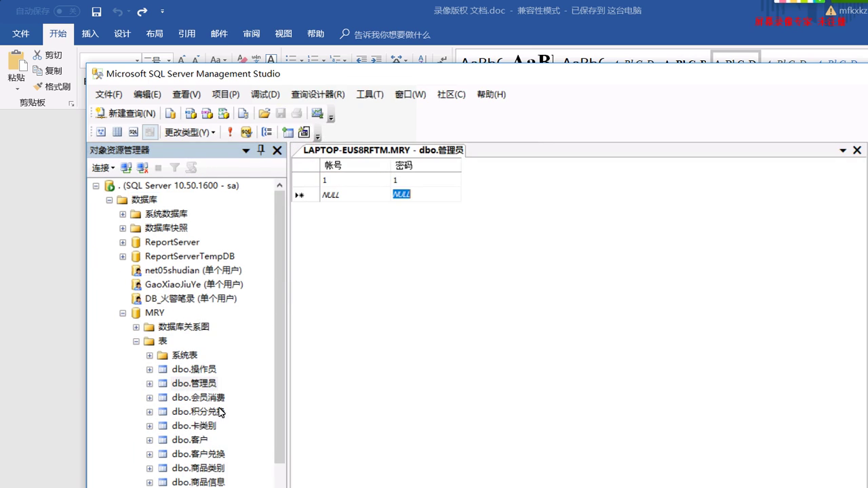Viewport: 868px width, 488px height.
Task: Show the SQL pane icon
Action: click(134, 132)
